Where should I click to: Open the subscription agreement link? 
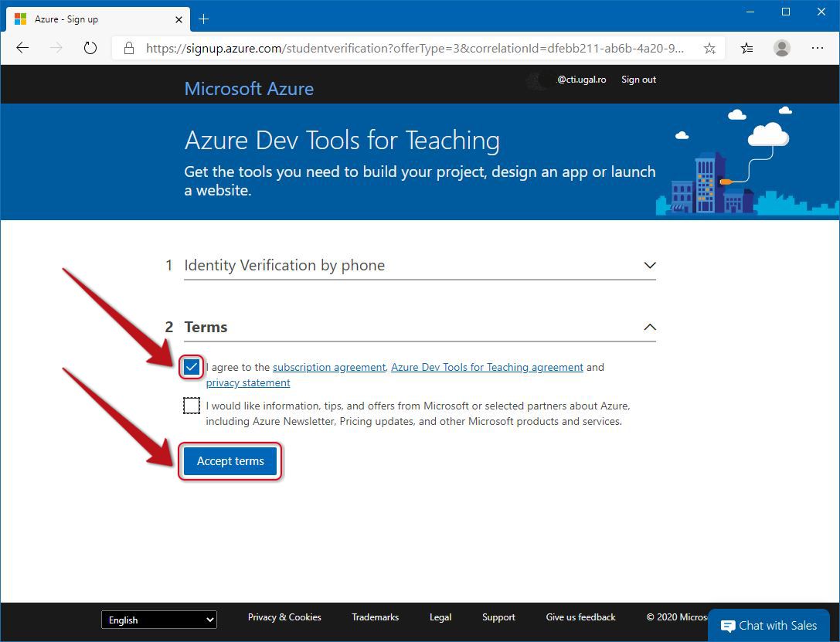coord(329,367)
